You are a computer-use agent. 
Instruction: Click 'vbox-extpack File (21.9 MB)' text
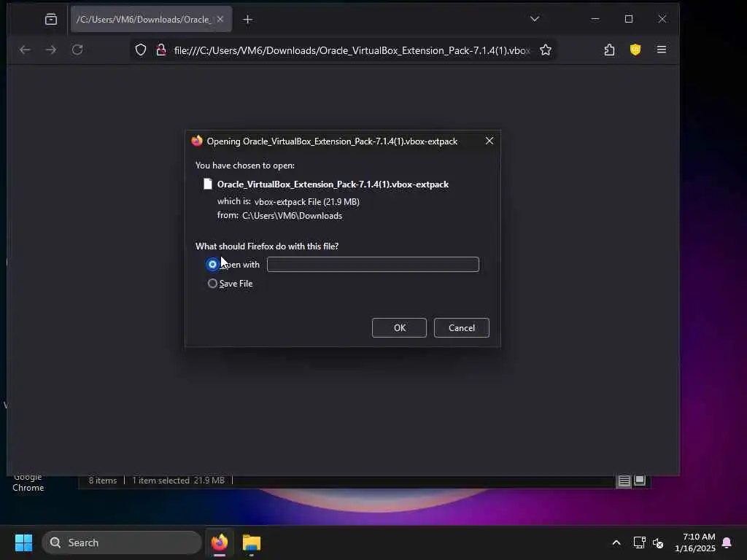(307, 202)
